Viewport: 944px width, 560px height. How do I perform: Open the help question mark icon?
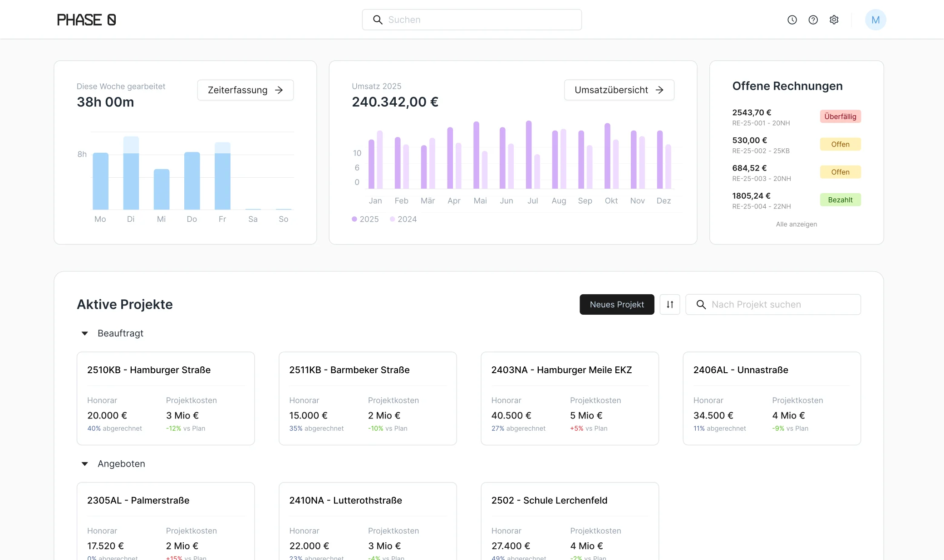coord(813,19)
